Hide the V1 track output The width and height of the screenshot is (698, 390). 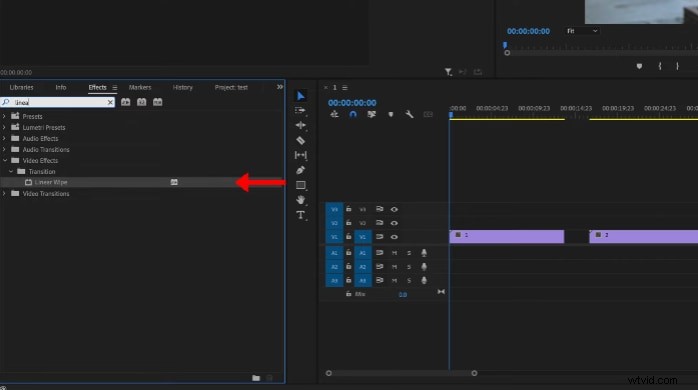(x=394, y=237)
